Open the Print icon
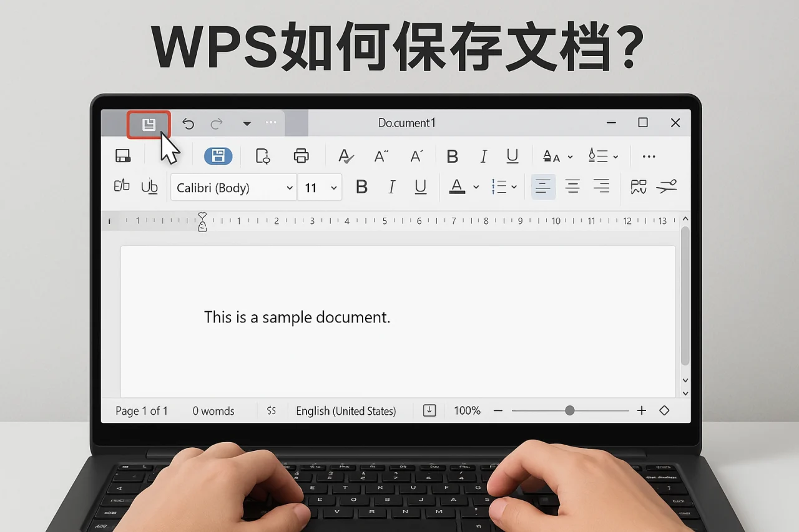This screenshot has width=799, height=532. pos(301,156)
